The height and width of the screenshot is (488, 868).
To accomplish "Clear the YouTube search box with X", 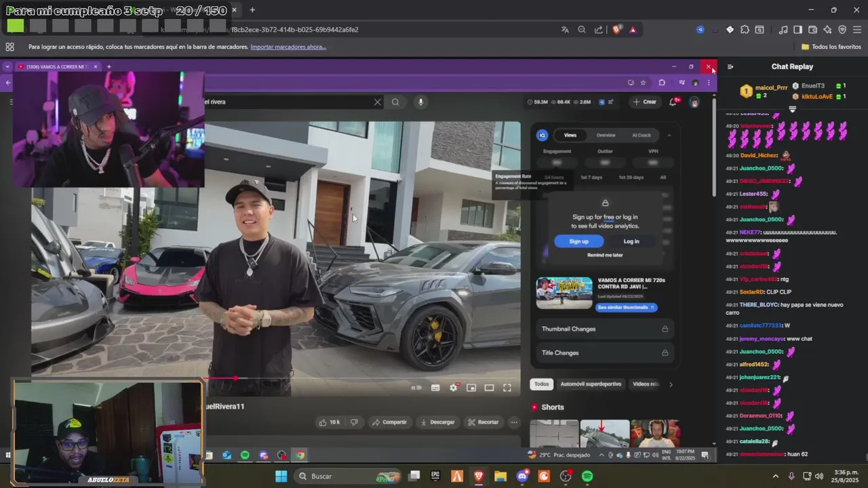I will [378, 102].
